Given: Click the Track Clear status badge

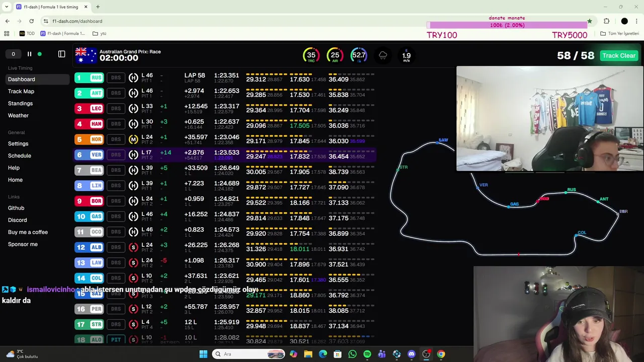Looking at the screenshot, I should [x=619, y=56].
